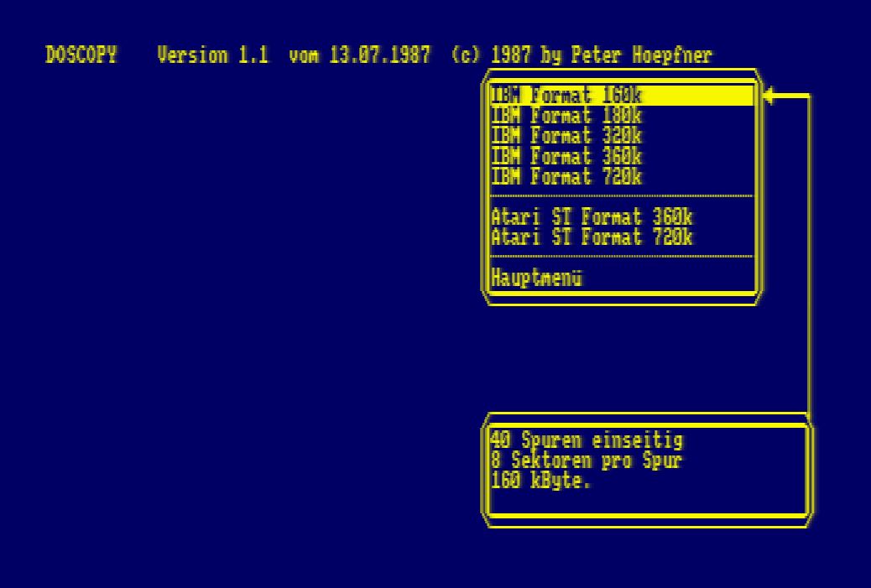Choose IBM Format 180k from the list

(x=566, y=117)
